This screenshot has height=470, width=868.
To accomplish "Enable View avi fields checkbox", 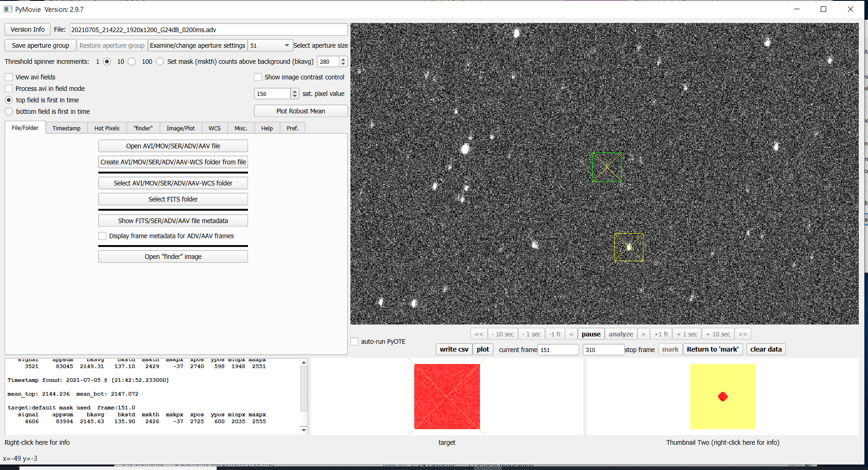I will (9, 77).
